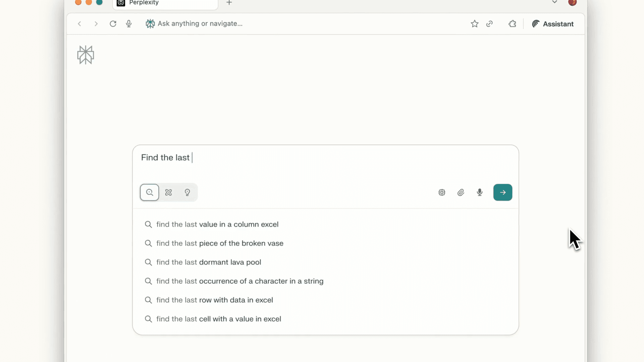The width and height of the screenshot is (644, 362).
Task: Select the Search mode toggle
Action: coord(150,192)
